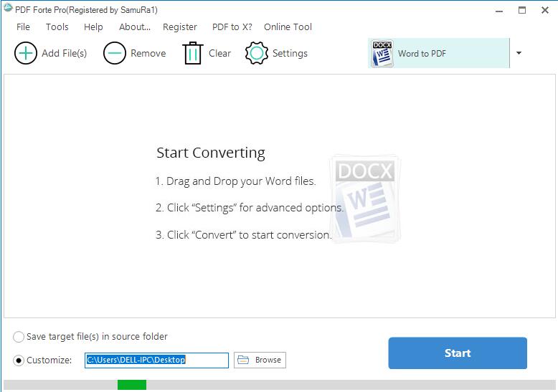Image resolution: width=558 pixels, height=392 pixels.
Task: Maximize the PDF Forte Pro window
Action: pyautogui.click(x=522, y=10)
